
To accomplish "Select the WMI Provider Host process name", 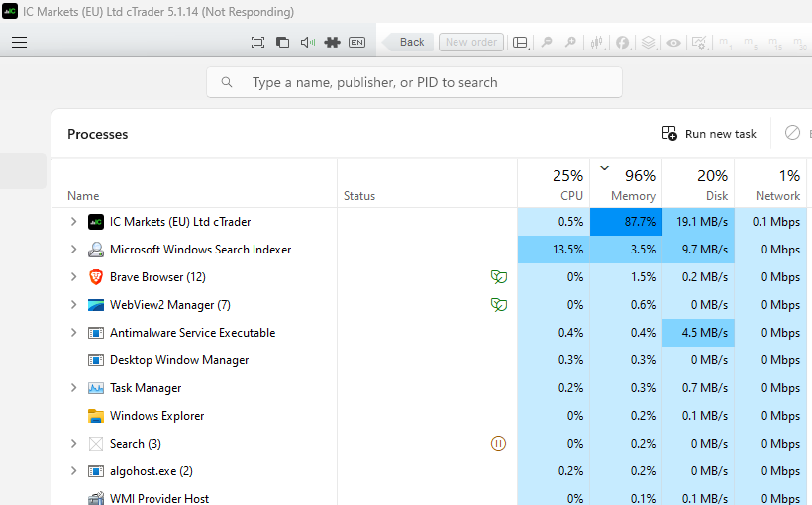I will point(159,499).
